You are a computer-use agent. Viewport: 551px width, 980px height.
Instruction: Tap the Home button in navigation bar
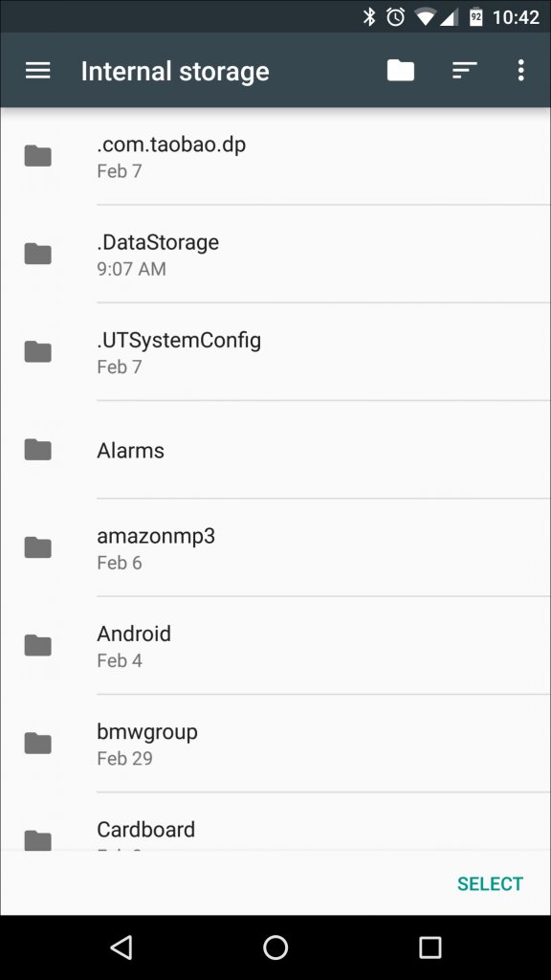tap(275, 947)
